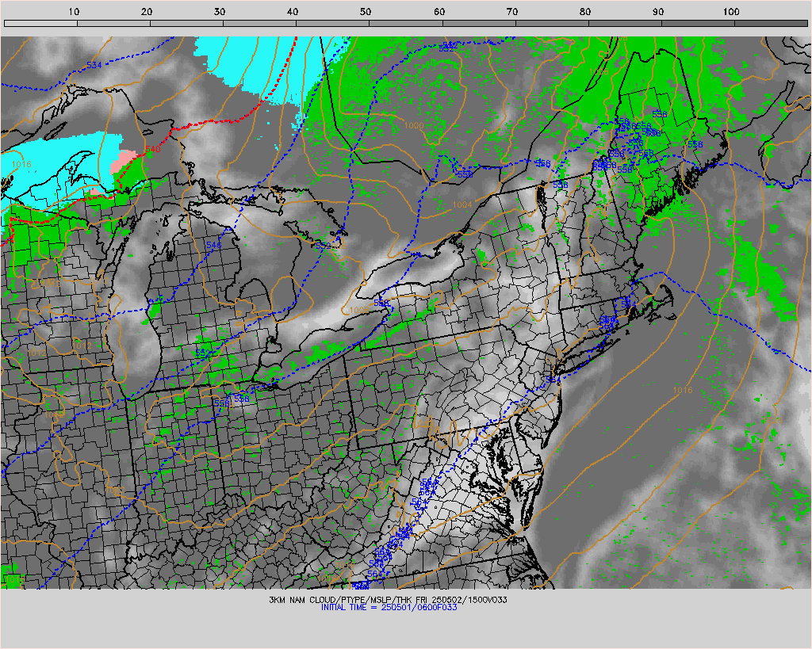Select the '20' cloud scale label
Screen dimensions: 812x649
147,11
